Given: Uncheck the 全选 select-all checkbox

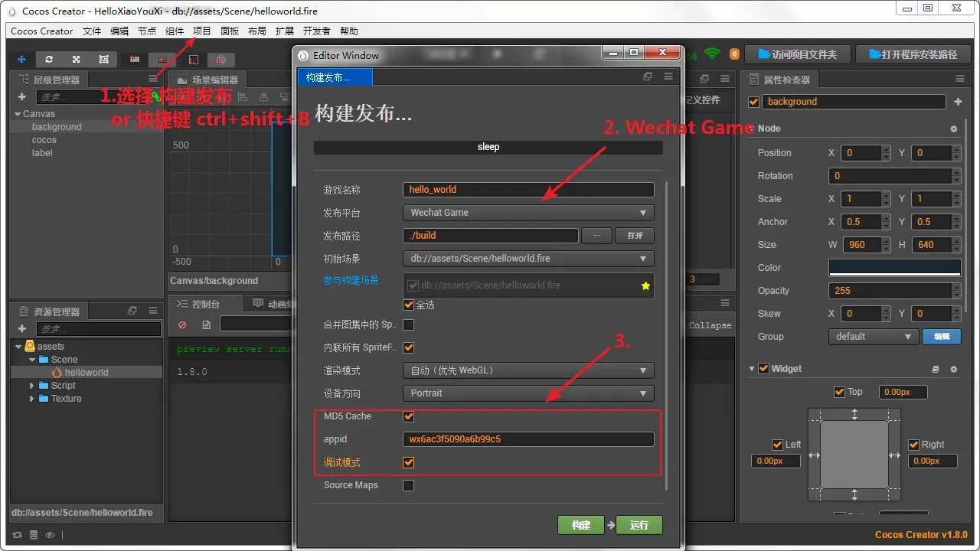Looking at the screenshot, I should (x=409, y=305).
